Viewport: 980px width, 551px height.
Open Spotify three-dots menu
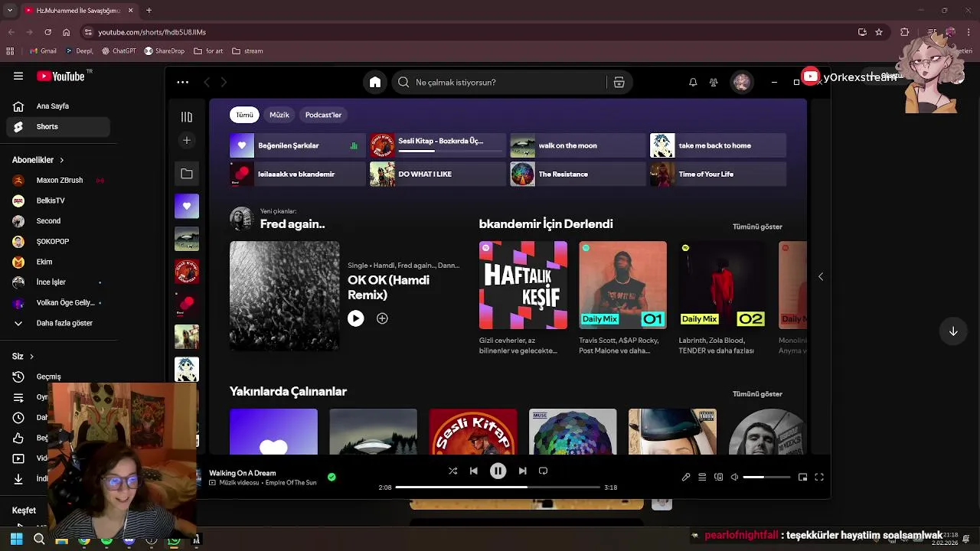pos(182,82)
